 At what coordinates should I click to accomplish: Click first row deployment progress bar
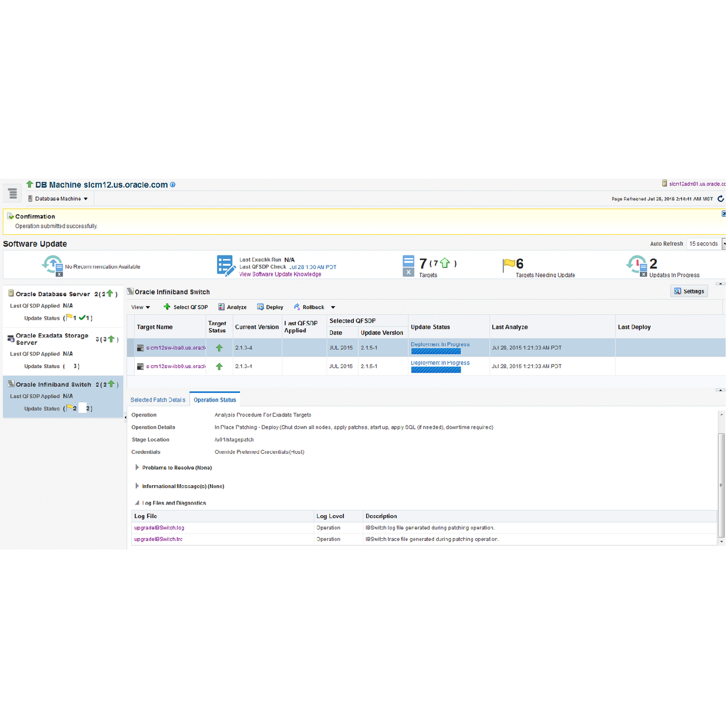point(436,351)
